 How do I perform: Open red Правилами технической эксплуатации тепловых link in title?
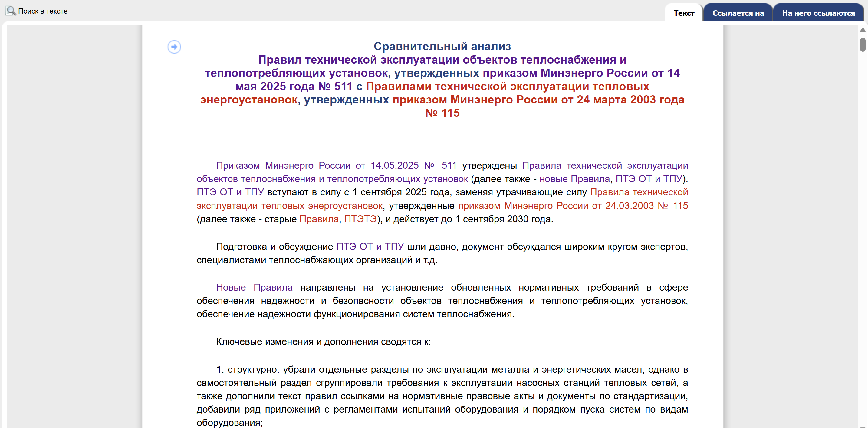pyautogui.click(x=507, y=86)
